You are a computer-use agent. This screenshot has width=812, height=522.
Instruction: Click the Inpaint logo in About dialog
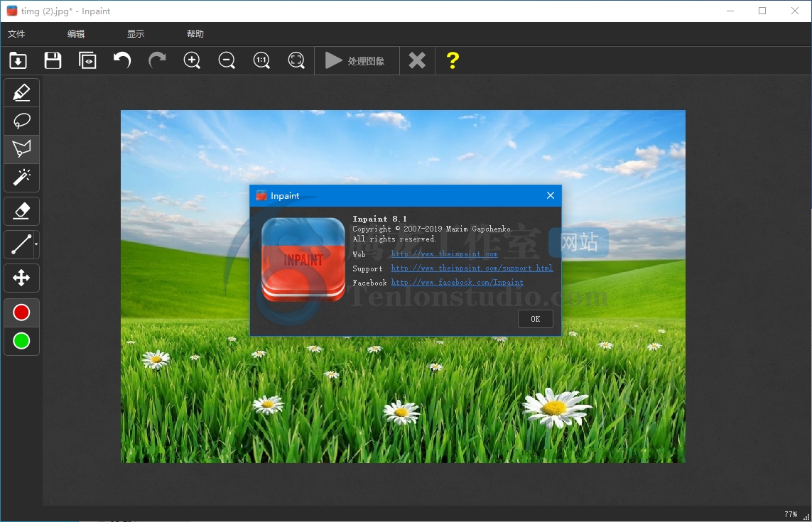click(303, 259)
